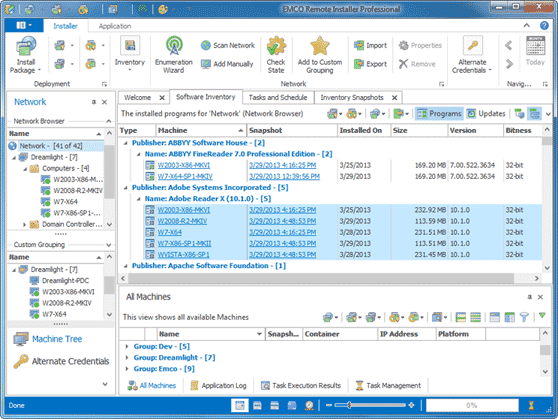Open W2003-X86-MKVI link under ABBYY FineReader
This screenshot has height=419, width=558.
click(x=184, y=165)
